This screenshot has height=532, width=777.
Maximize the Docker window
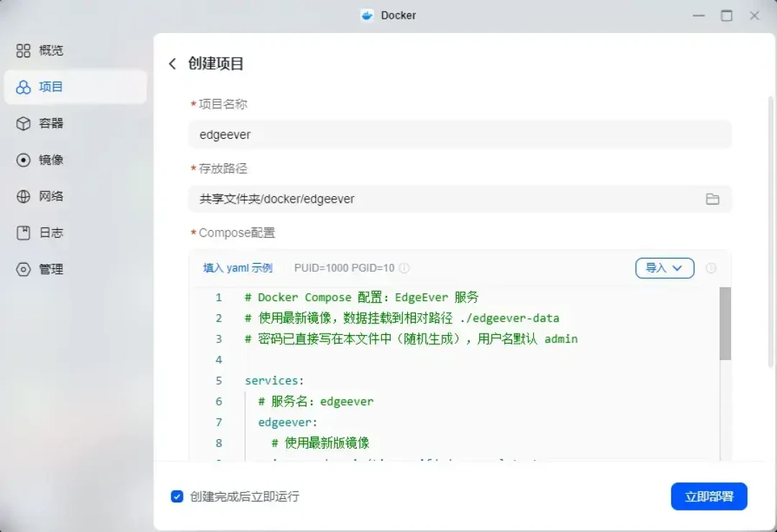tap(727, 15)
